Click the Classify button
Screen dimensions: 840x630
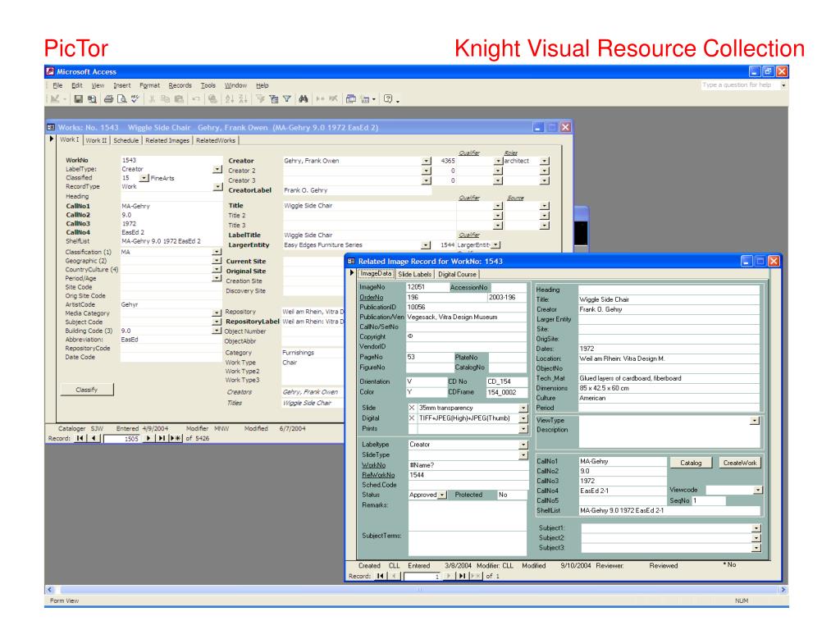tap(87, 390)
